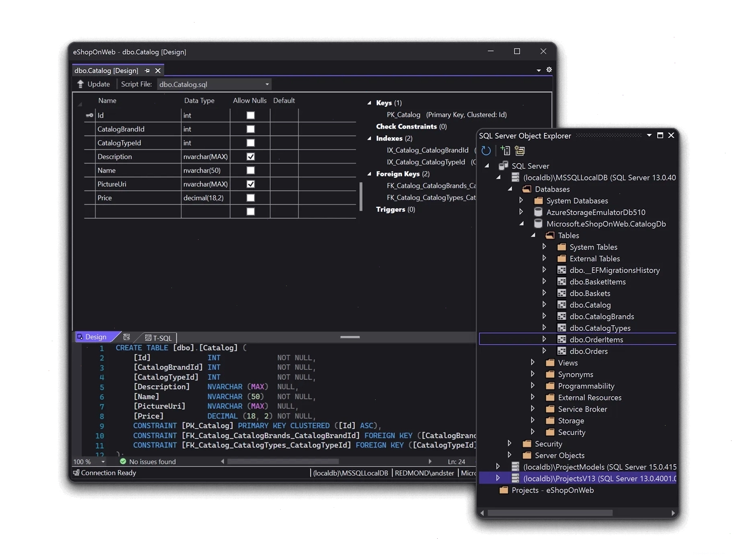Click the pin icon on dbo.Catalog tab
Screen dimensions: 748x560
pos(147,70)
